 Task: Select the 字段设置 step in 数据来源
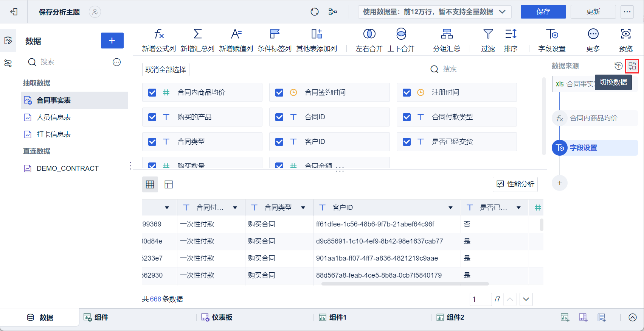[x=594, y=148]
